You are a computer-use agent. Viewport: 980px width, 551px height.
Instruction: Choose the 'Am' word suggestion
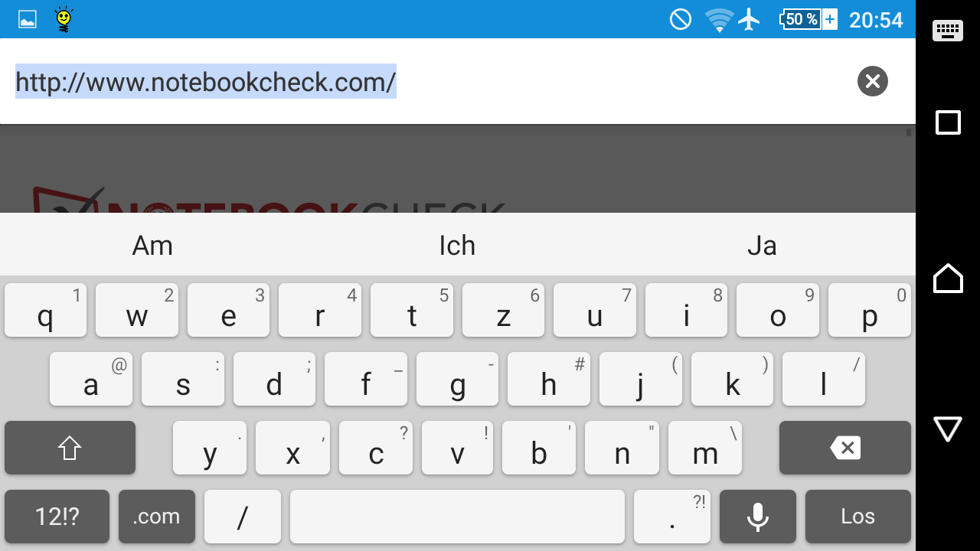pyautogui.click(x=152, y=246)
